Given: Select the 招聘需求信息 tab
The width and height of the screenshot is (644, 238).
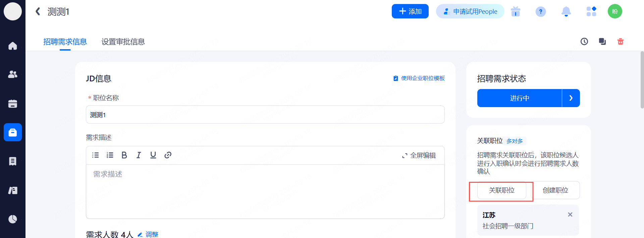Looking at the screenshot, I should tap(65, 42).
